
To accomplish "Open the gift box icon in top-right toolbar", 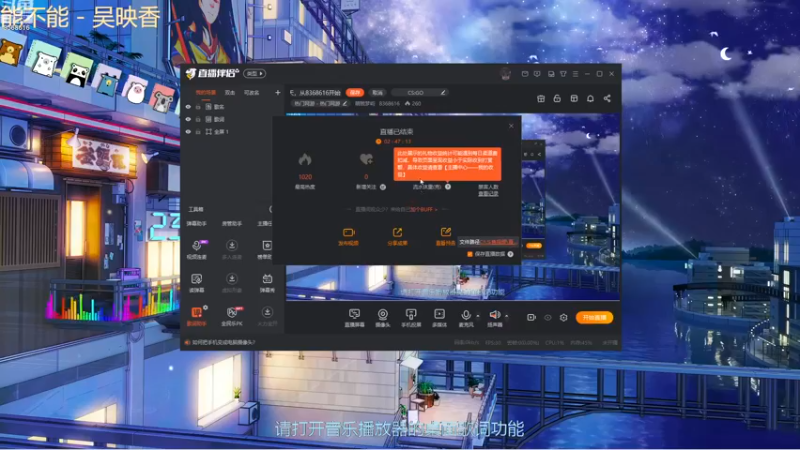I will (x=541, y=98).
